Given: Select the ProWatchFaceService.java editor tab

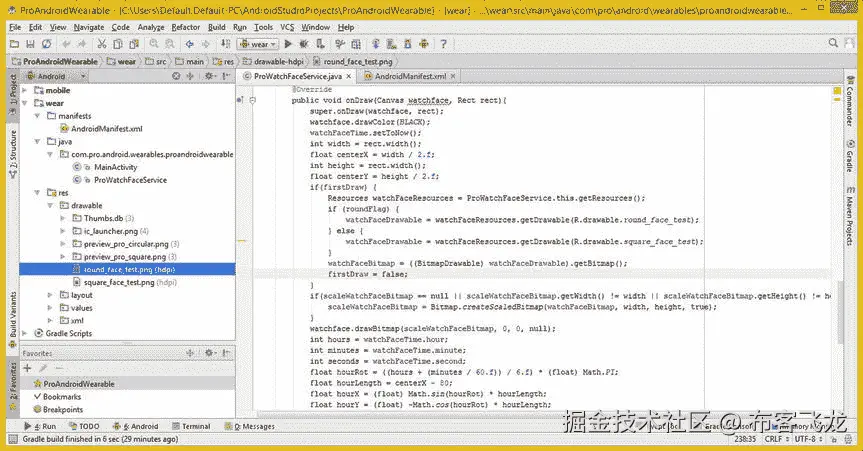Looking at the screenshot, I should [x=297, y=77].
